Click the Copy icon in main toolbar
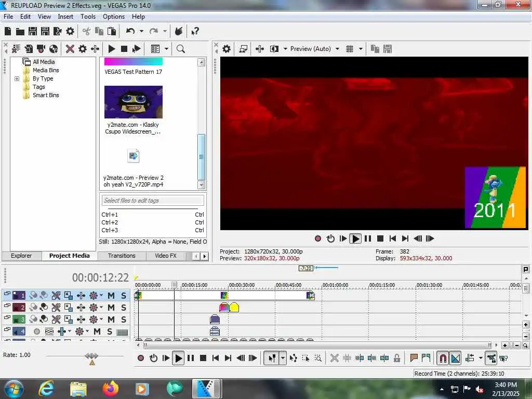 click(x=99, y=32)
